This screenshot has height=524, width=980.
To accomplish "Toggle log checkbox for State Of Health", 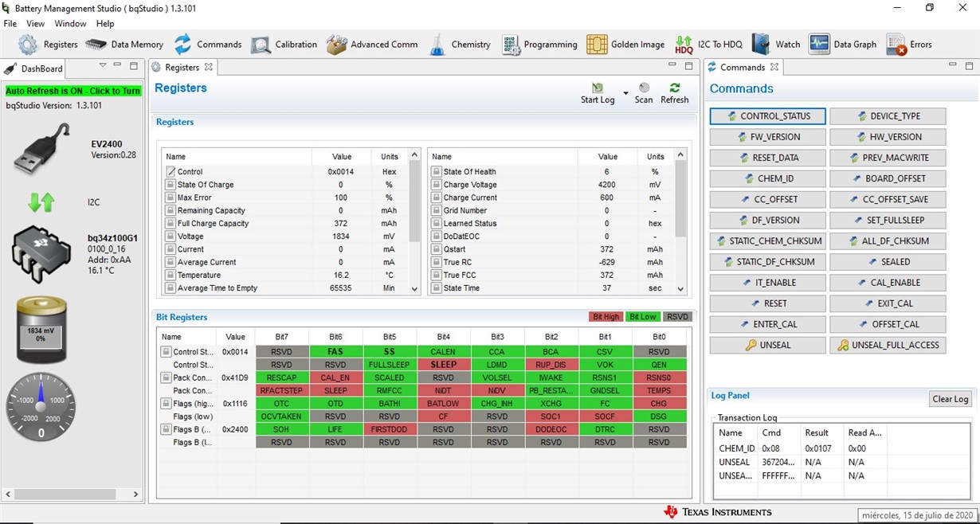I will tap(436, 171).
